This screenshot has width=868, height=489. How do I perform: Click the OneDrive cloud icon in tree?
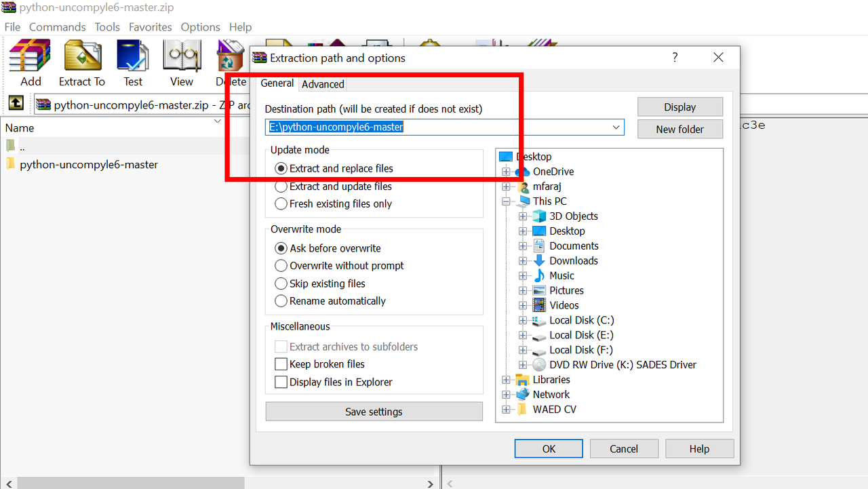click(x=522, y=172)
